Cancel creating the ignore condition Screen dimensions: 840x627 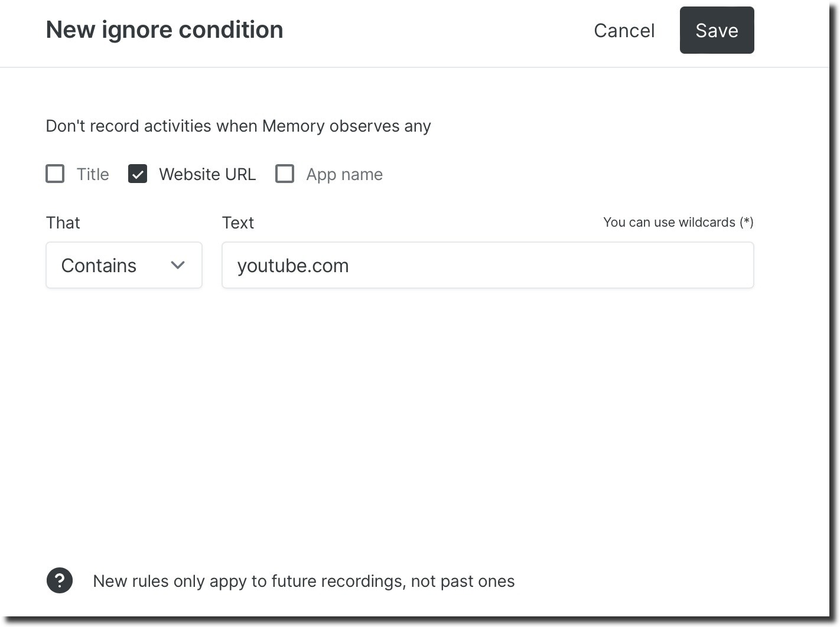pyautogui.click(x=624, y=30)
